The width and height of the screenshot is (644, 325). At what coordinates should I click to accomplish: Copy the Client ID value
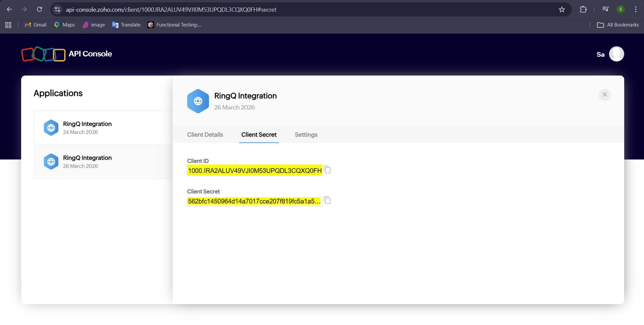point(327,170)
